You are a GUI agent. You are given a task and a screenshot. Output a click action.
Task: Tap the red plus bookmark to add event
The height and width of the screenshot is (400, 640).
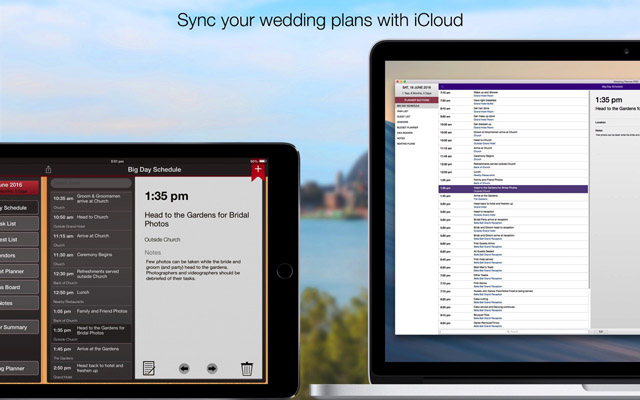[258, 171]
